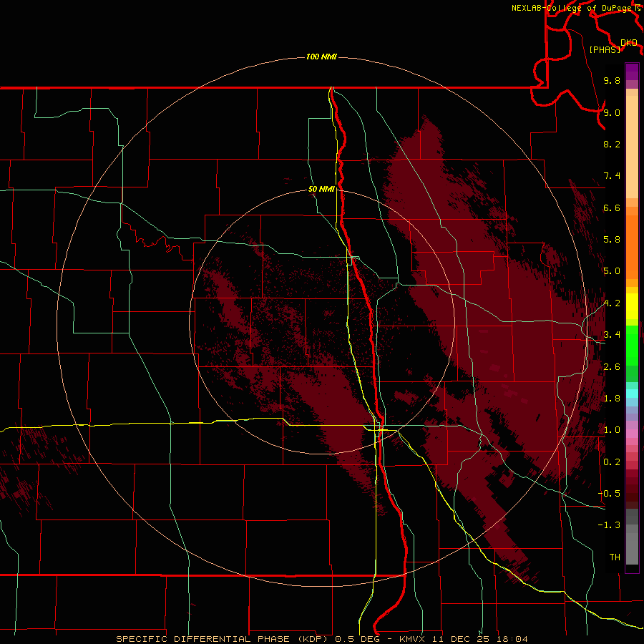The image size is (644, 644).
Task: Select the 6.6 scale value
Action: point(612,208)
